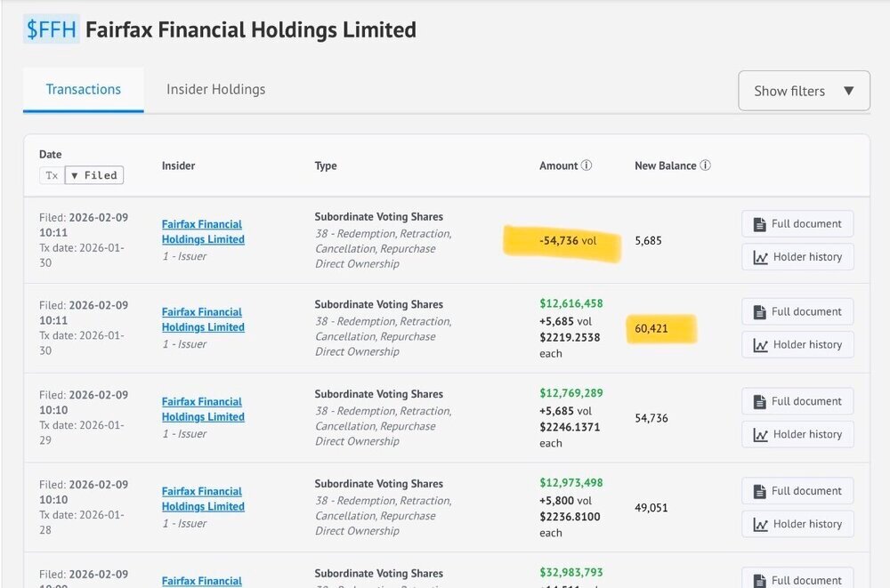Click document icon in the 5,685 balance row
The width and height of the screenshot is (890, 588).
[x=759, y=224]
